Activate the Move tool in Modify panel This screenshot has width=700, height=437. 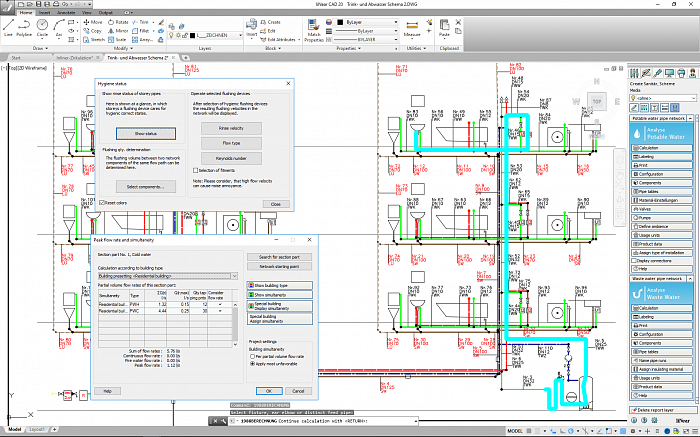point(93,22)
